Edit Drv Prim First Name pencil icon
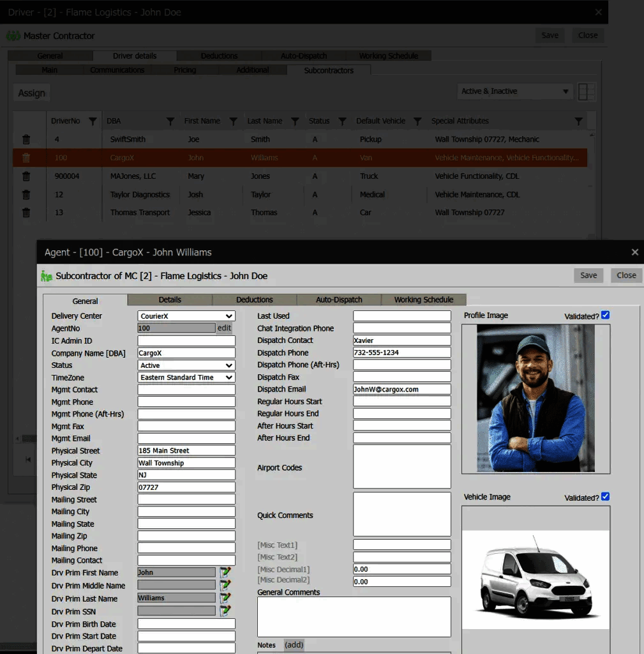Viewport: 644px width, 654px height. coord(225,572)
